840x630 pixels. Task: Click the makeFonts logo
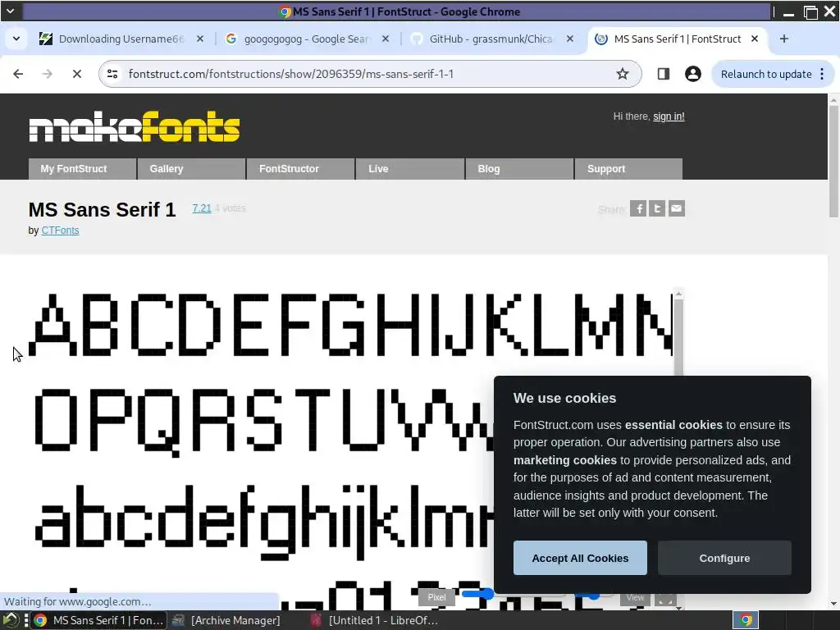click(134, 127)
